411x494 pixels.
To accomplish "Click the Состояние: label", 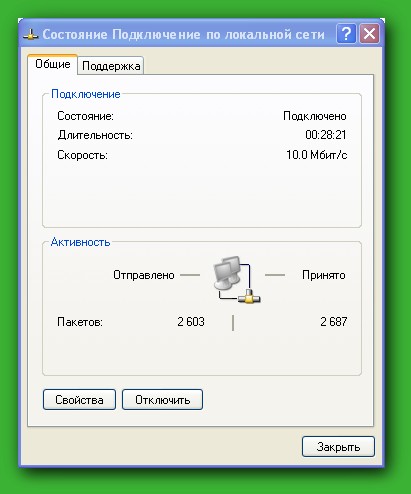I will pyautogui.click(x=85, y=116).
